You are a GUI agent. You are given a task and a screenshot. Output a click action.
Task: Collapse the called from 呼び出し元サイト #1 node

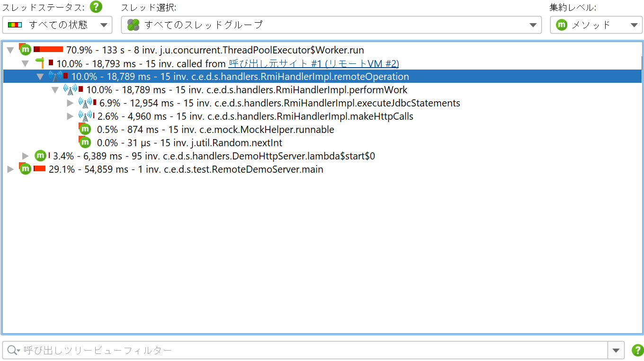26,63
